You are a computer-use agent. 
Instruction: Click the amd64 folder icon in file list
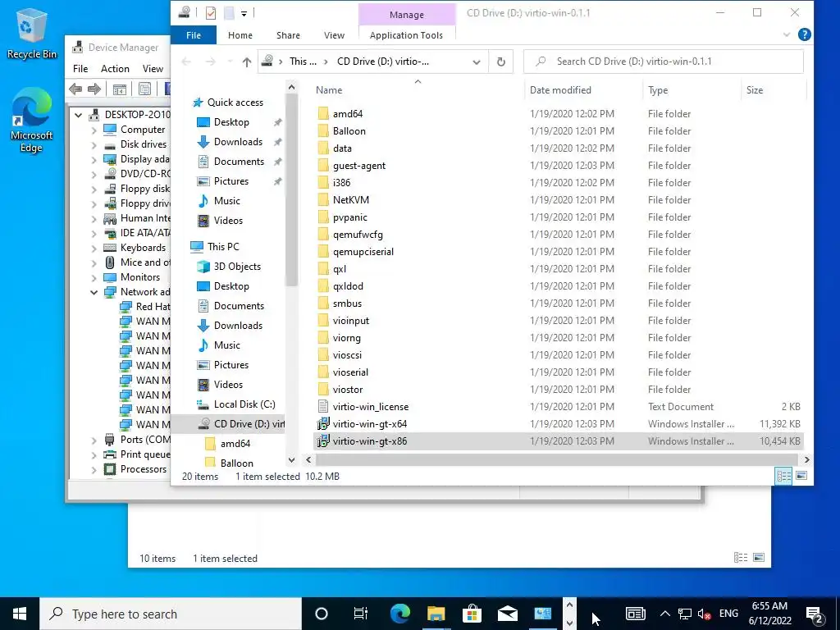[x=323, y=113]
